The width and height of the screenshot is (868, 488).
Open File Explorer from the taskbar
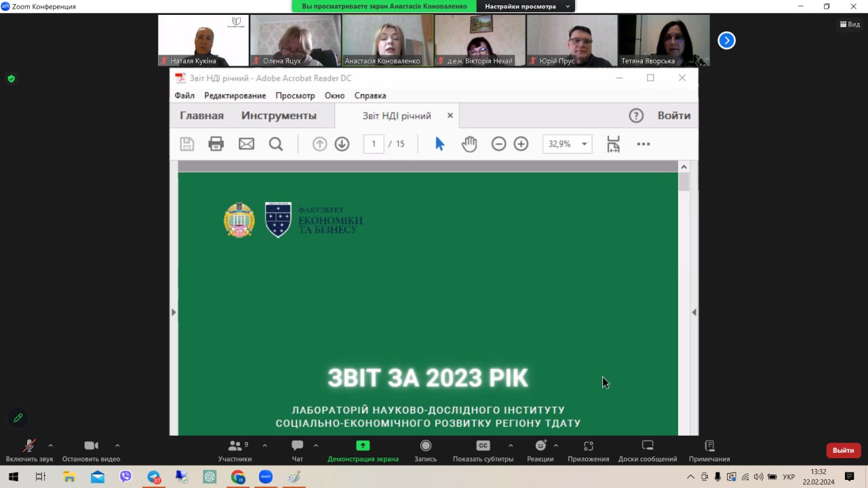click(68, 476)
